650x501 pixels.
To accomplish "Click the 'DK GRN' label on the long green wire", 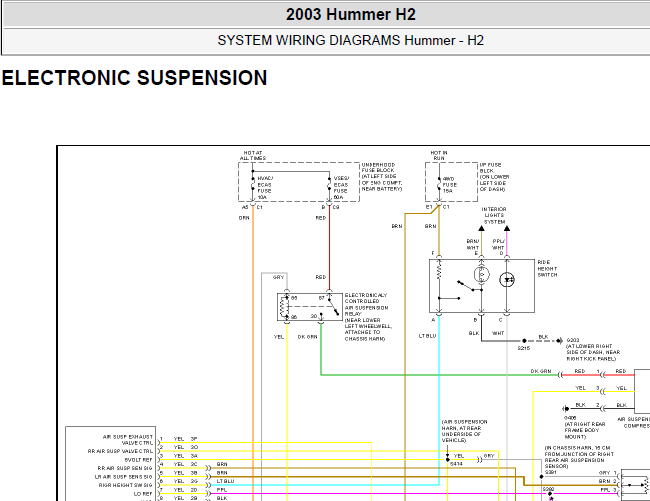I will coord(541,371).
